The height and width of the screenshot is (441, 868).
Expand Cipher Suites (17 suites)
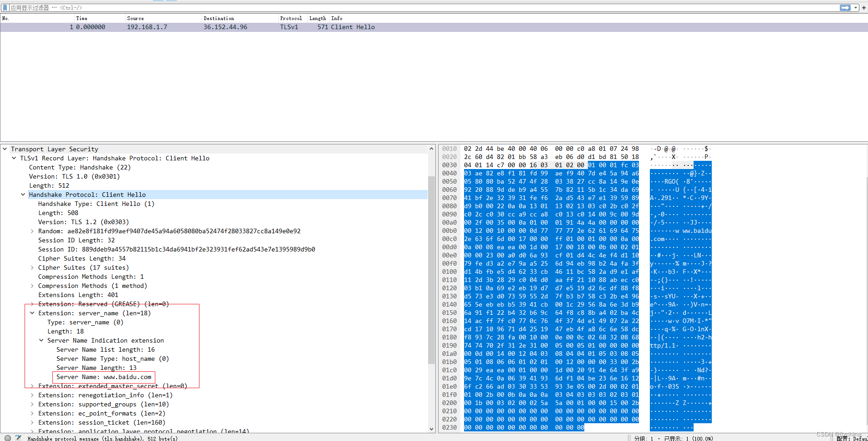(32, 267)
